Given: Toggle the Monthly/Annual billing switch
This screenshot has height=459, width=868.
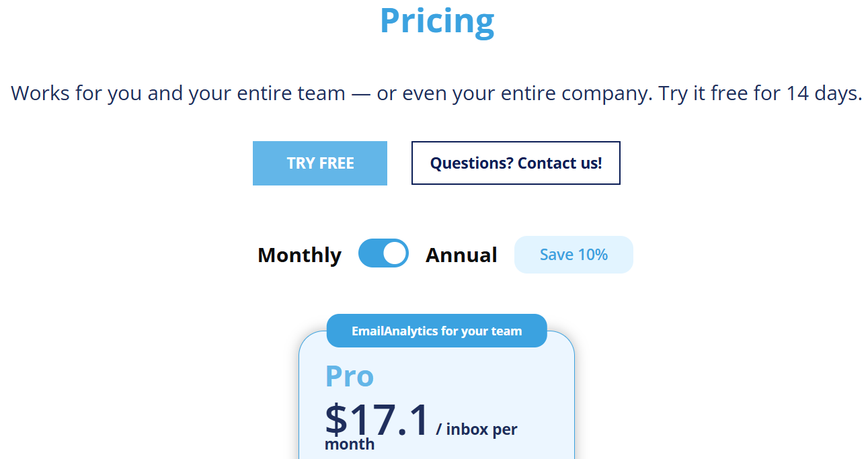Looking at the screenshot, I should 383,253.
